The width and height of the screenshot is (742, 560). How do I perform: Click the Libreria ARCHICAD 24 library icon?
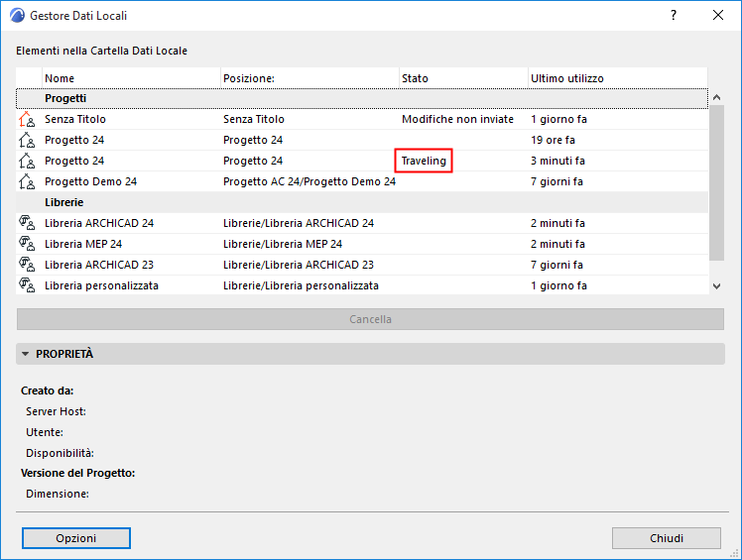(x=27, y=223)
